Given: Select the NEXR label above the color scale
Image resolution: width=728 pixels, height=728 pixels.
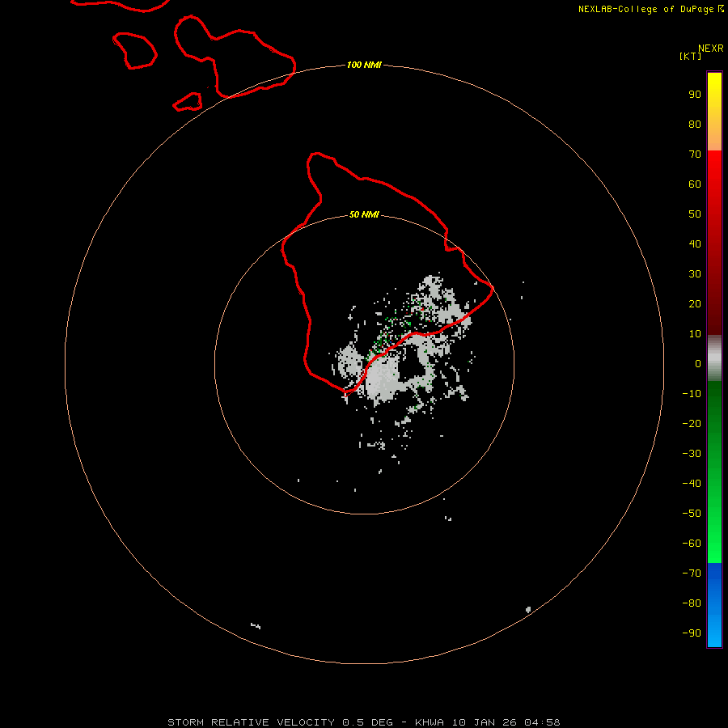Looking at the screenshot, I should [711, 49].
